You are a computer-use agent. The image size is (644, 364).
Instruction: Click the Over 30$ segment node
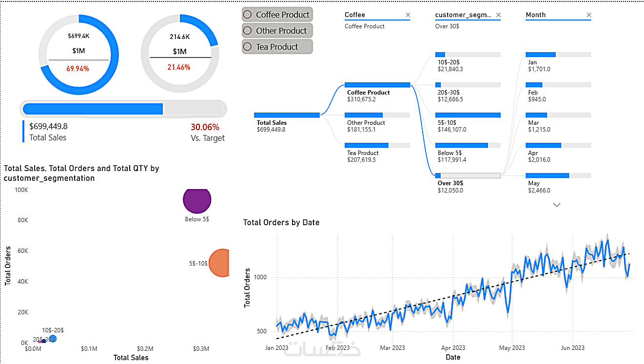tap(468, 175)
